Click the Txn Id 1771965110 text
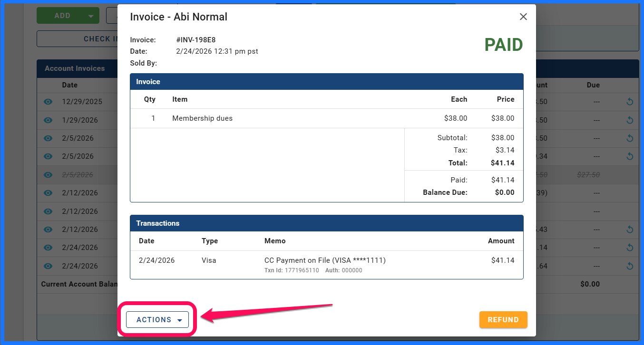644x345 pixels. point(292,270)
